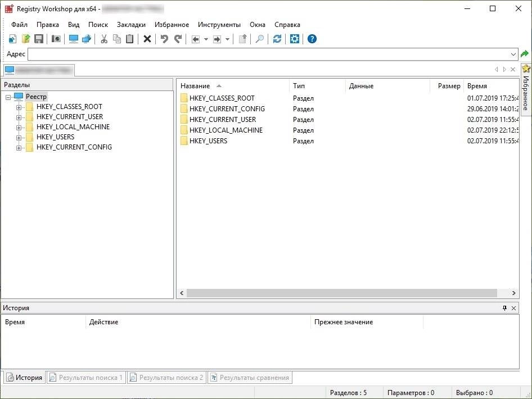Open forward history dropdown arrow
This screenshot has width=532, height=399.
click(x=227, y=39)
